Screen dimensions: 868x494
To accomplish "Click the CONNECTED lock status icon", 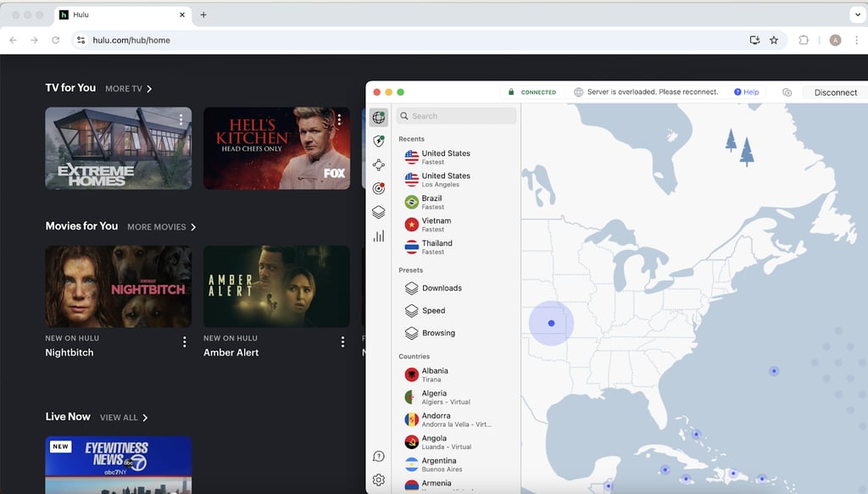I will tap(511, 92).
